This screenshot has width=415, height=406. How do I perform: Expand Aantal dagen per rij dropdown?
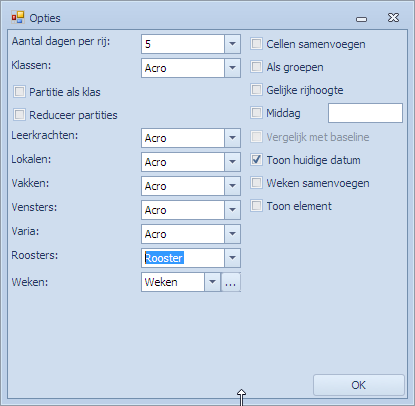click(x=232, y=44)
